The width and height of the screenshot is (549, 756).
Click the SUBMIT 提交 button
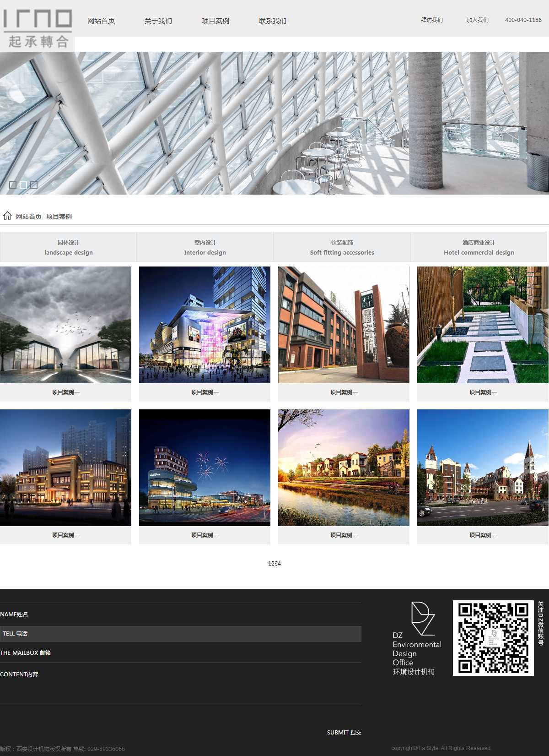344,733
